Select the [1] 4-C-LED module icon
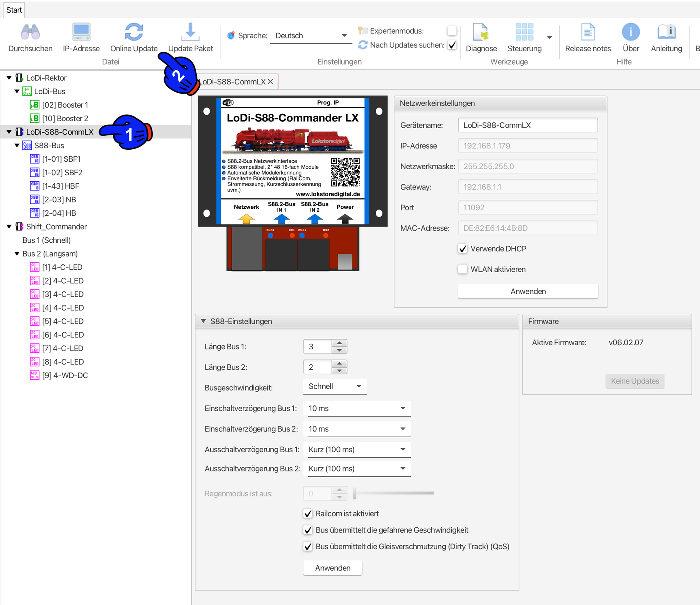 click(35, 267)
